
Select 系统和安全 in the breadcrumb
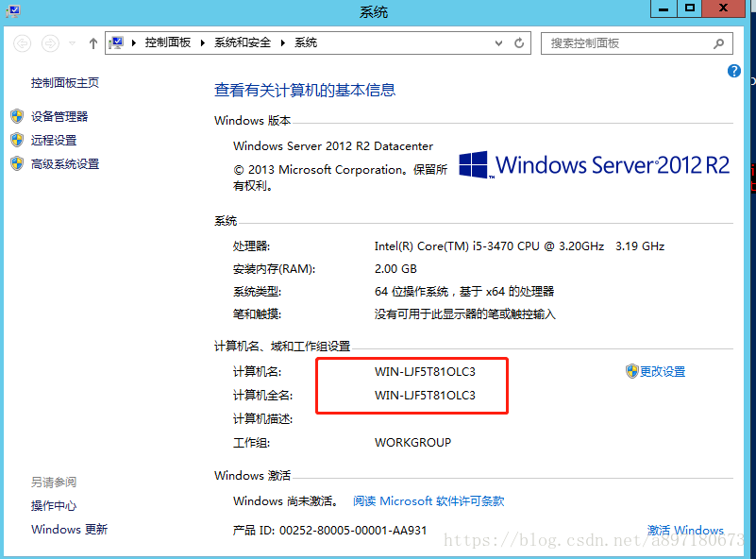(x=242, y=42)
